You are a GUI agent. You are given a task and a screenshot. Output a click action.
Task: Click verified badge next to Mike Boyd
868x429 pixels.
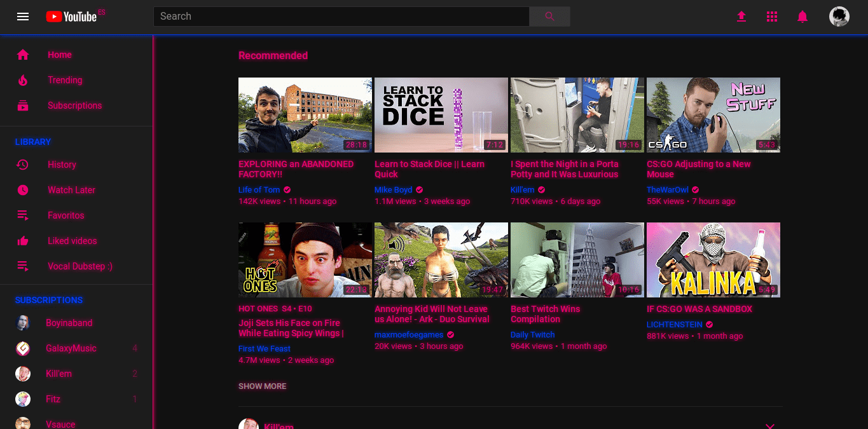click(x=420, y=190)
